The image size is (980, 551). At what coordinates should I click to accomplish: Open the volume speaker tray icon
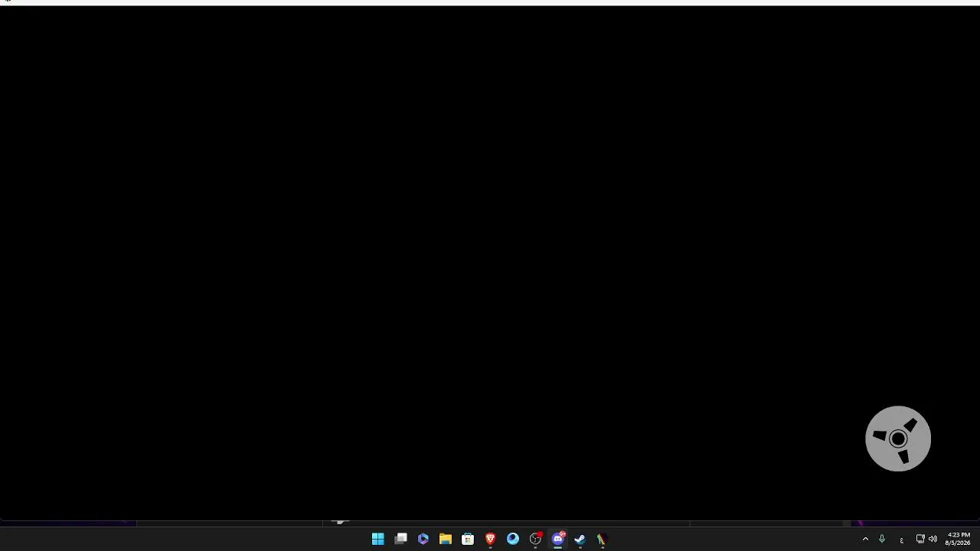point(933,540)
